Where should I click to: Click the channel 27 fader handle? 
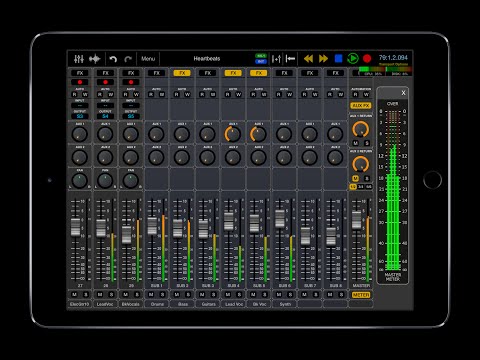(x=76, y=227)
